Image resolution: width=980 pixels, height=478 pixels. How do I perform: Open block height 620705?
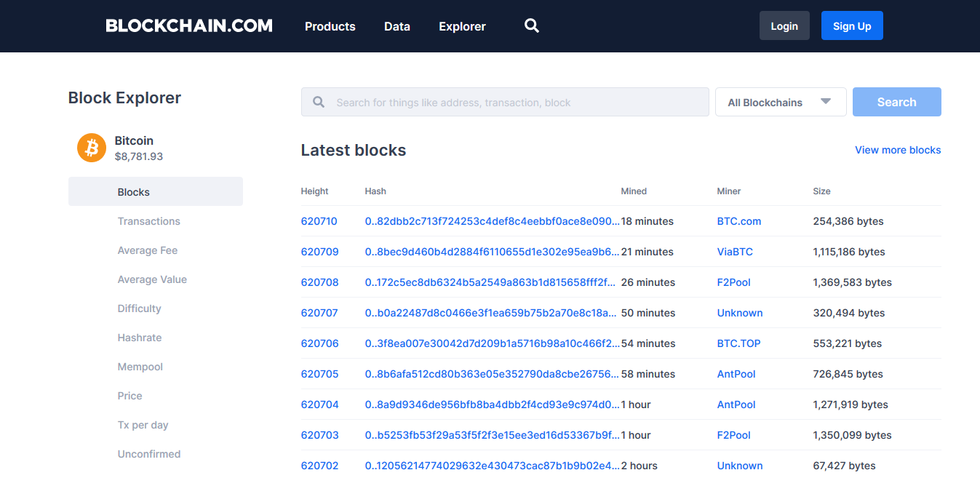[319, 374]
